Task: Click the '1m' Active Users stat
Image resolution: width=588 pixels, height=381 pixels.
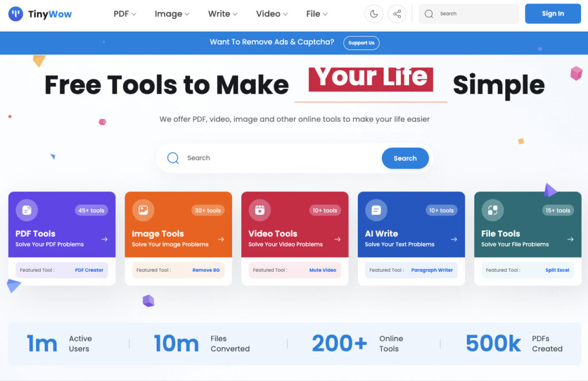Action: pos(42,344)
